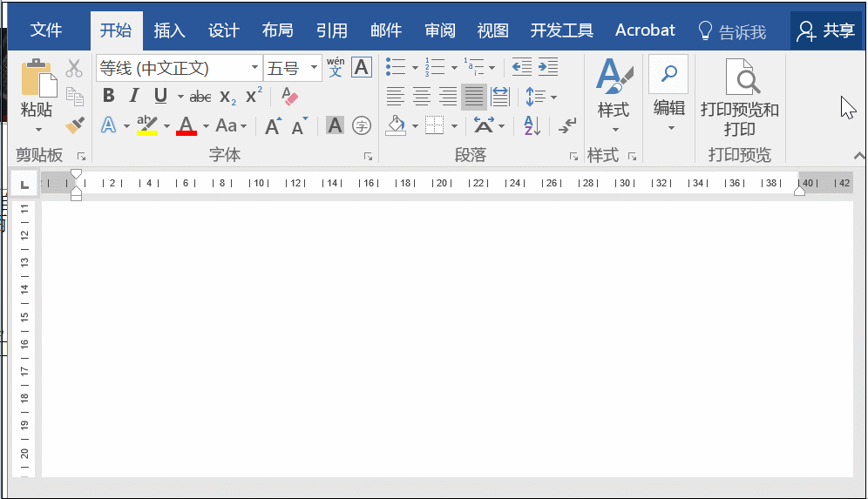Toggle Italic formatting

click(133, 96)
